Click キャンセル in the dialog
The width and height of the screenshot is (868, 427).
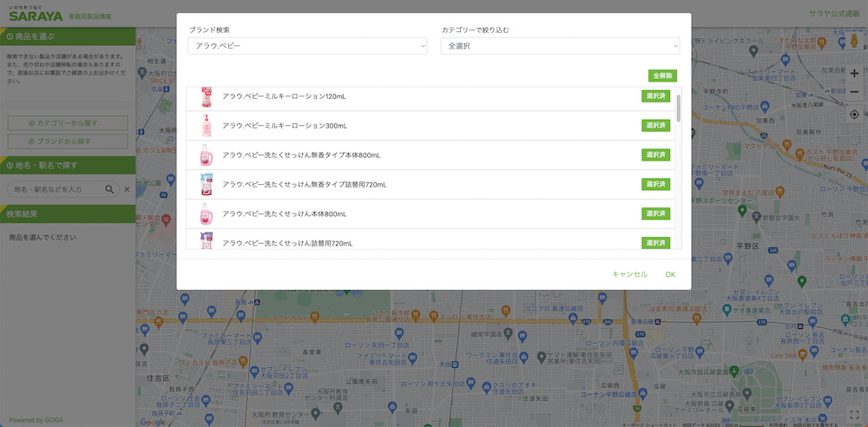pyautogui.click(x=629, y=274)
